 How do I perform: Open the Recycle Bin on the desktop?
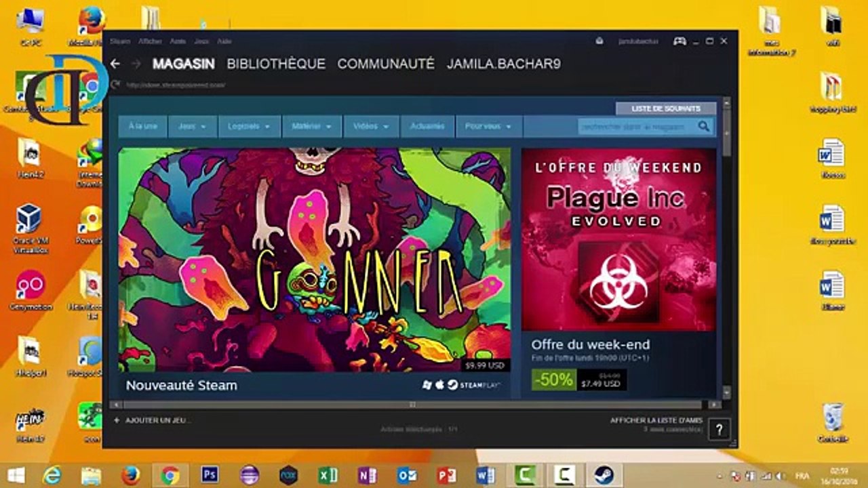point(832,422)
